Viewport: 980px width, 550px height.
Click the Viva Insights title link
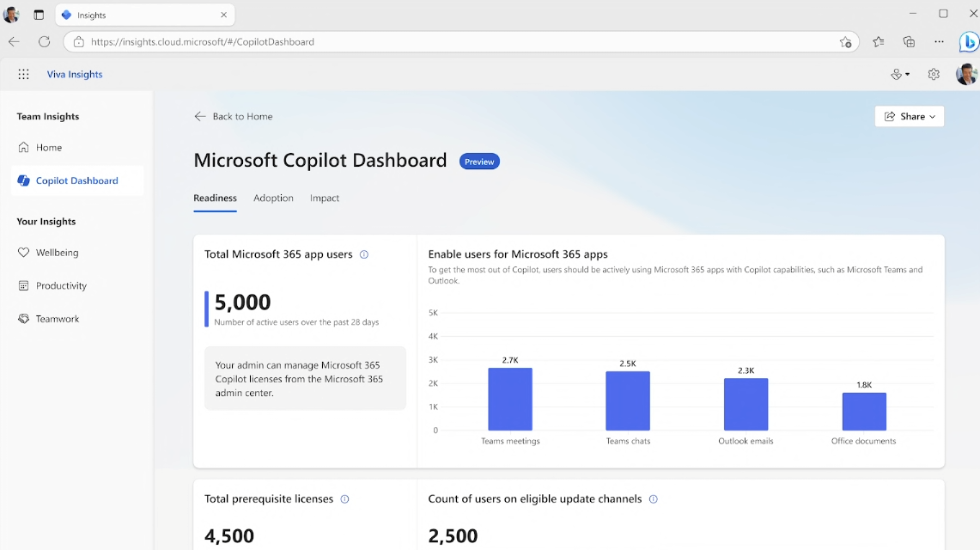pos(75,75)
